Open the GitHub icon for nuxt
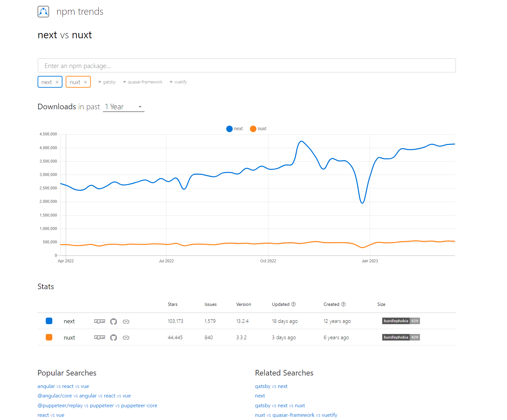 pos(113,338)
